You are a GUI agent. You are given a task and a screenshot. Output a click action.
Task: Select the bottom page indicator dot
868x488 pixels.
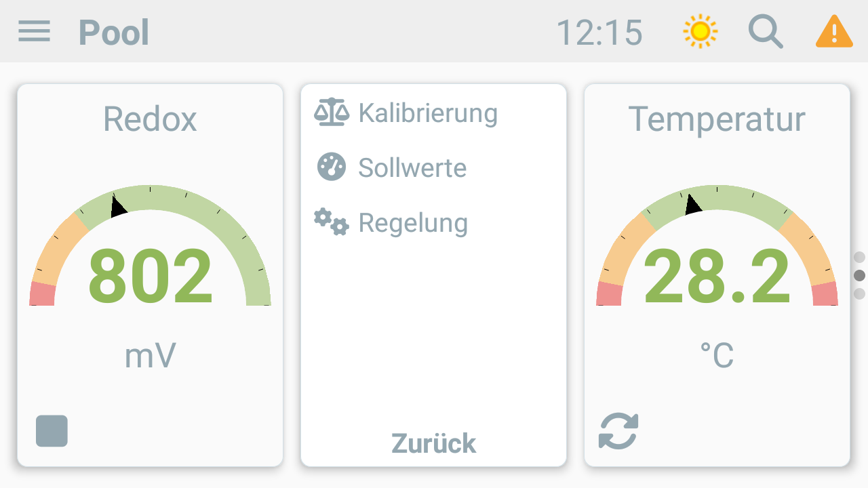pyautogui.click(x=859, y=293)
